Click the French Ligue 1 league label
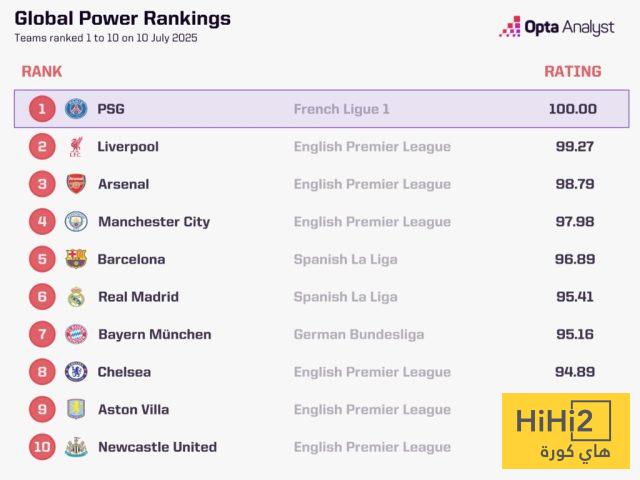The image size is (640, 480). [x=341, y=109]
